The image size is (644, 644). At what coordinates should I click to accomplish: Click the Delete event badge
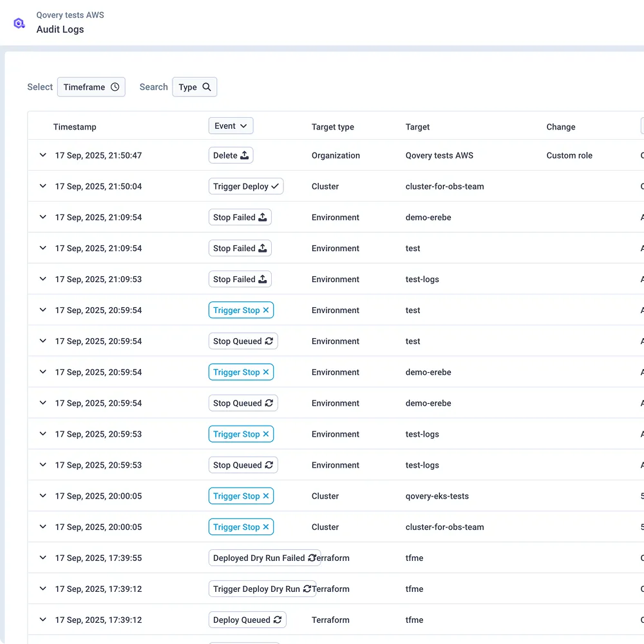click(231, 155)
